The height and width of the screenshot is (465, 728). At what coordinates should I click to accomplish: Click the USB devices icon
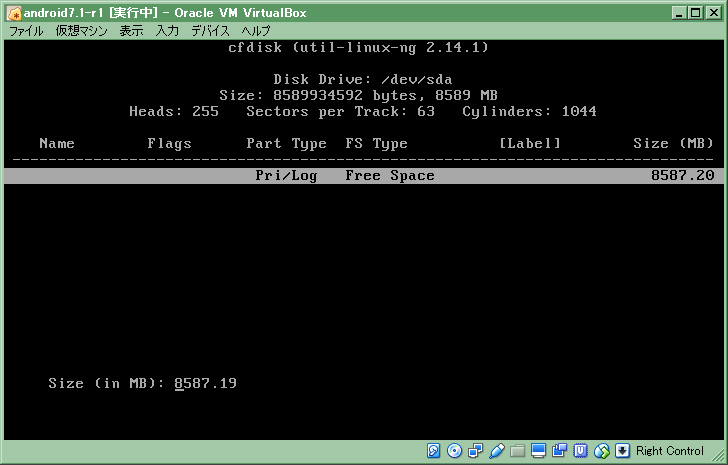(496, 451)
